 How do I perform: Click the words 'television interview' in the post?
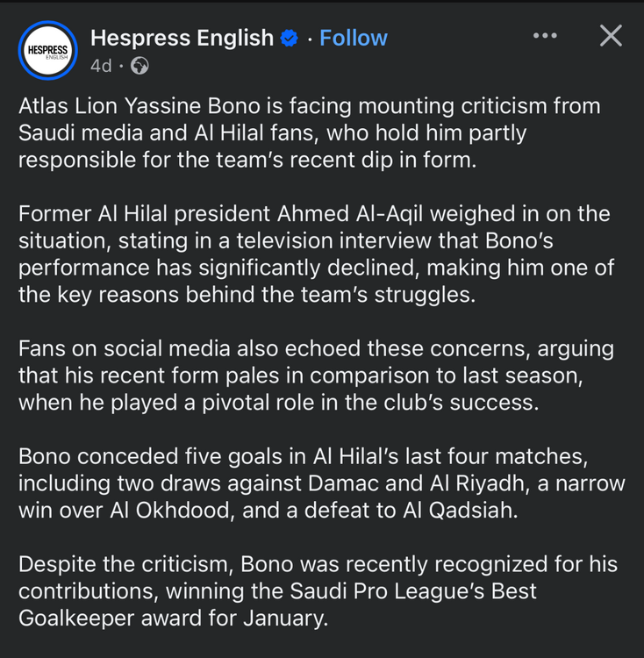tap(333, 241)
